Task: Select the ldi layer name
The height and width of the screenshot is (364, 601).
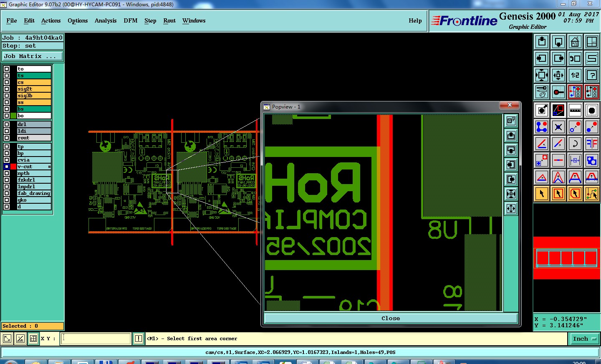Action: click(x=34, y=131)
